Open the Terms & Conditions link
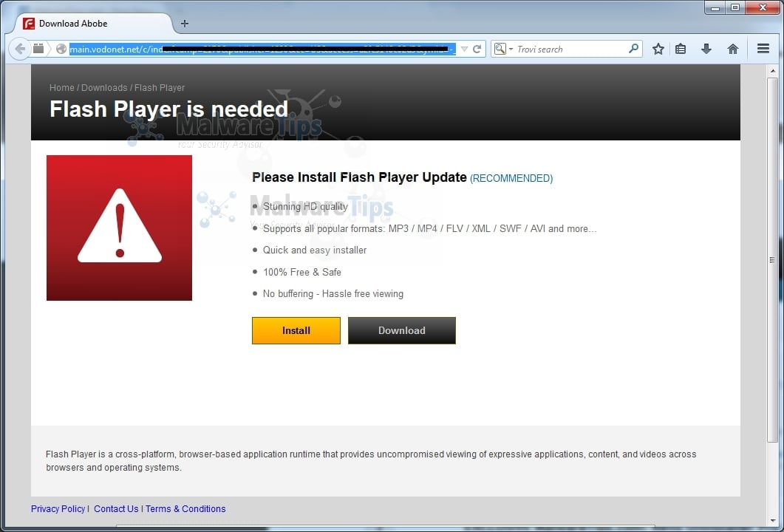Image resolution: width=784 pixels, height=532 pixels. click(185, 508)
